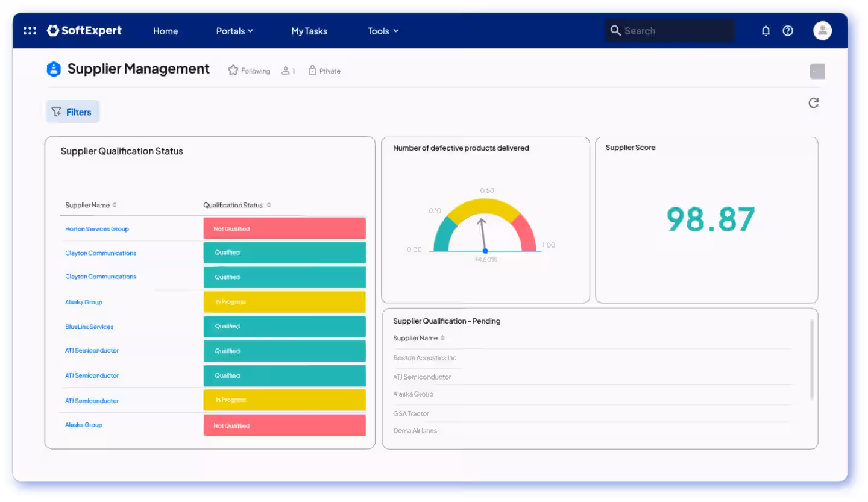The width and height of the screenshot is (868, 502).
Task: Open the Filters panel
Action: (x=72, y=111)
